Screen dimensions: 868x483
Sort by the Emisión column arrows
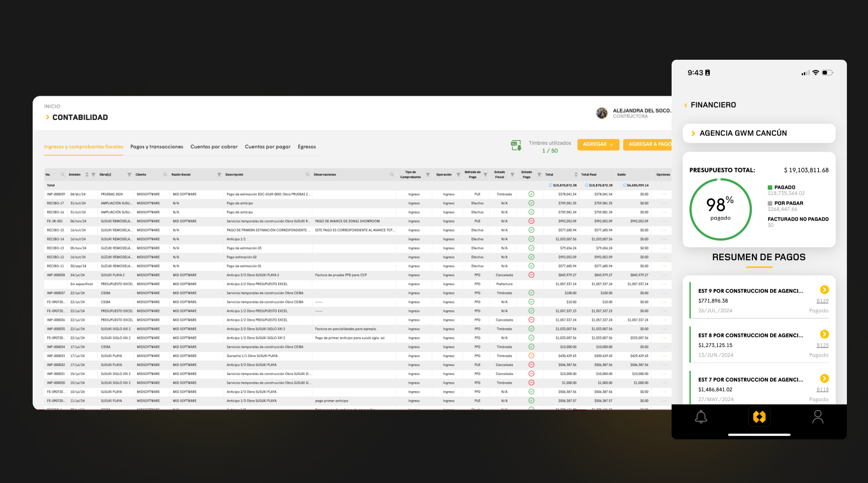click(x=87, y=175)
